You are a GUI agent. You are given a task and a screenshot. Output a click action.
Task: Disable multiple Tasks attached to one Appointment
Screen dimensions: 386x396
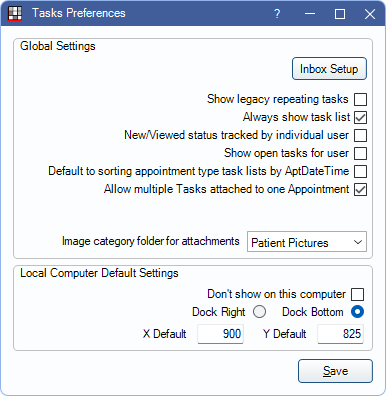point(361,189)
